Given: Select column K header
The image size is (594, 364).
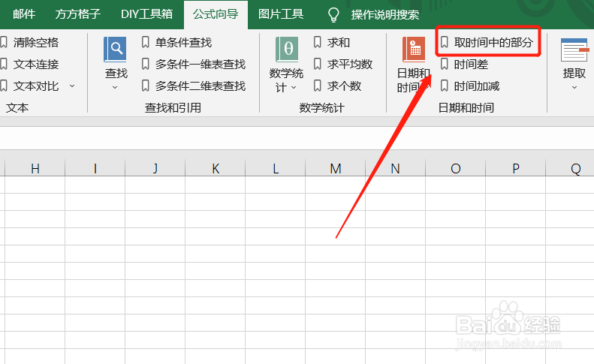Looking at the screenshot, I should coord(216,168).
